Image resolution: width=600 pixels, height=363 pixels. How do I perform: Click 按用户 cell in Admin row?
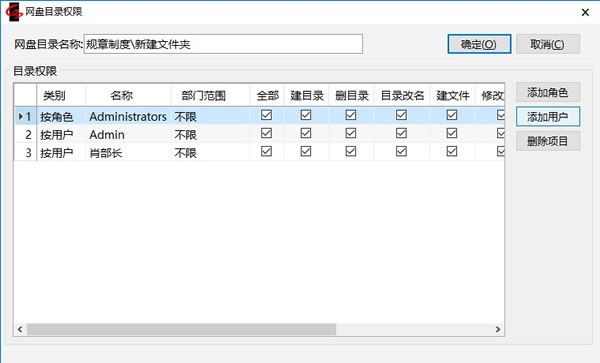pos(61,134)
